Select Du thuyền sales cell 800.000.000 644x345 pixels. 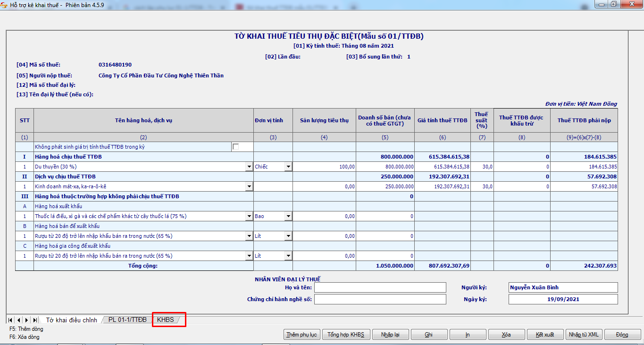pyautogui.click(x=385, y=167)
